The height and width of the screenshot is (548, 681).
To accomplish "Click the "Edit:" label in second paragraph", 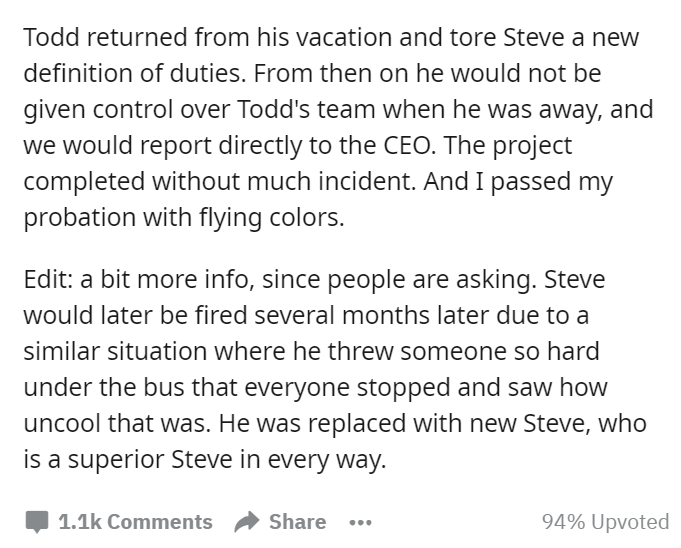I will 48,279.
